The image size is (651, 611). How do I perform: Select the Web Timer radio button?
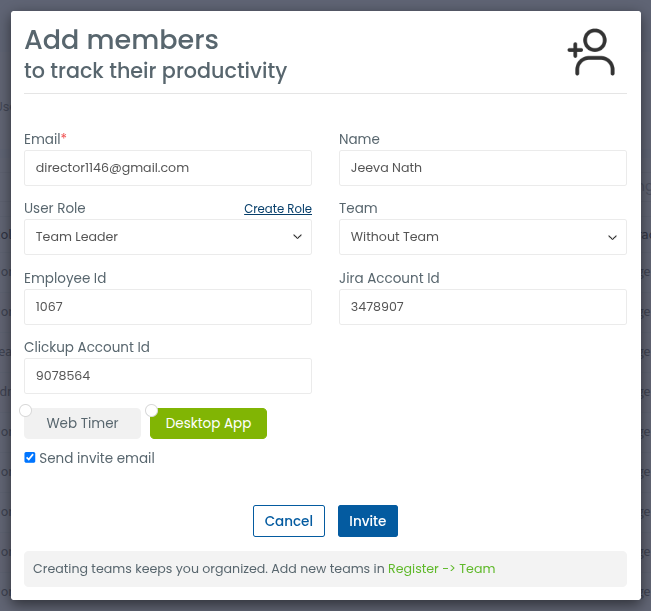(26, 410)
